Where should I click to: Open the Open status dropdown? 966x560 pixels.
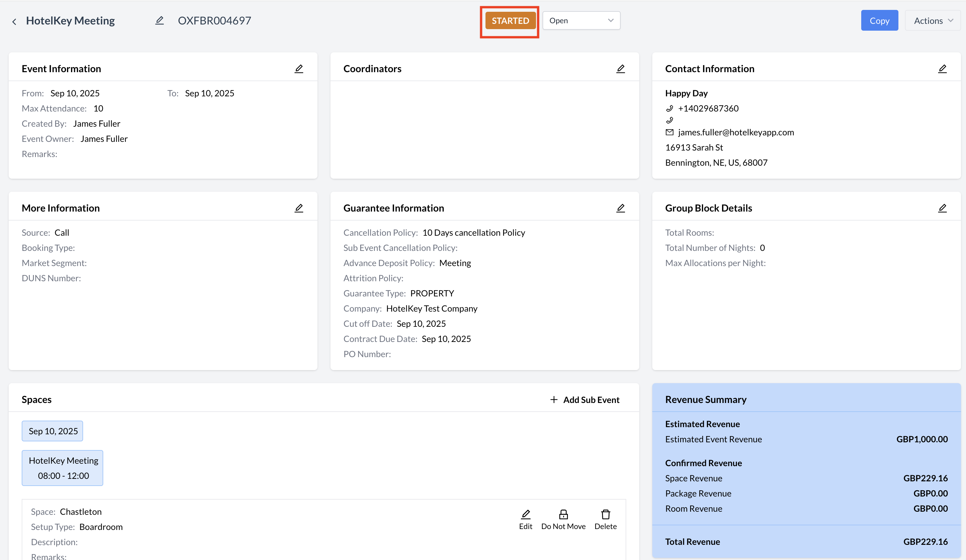(581, 21)
